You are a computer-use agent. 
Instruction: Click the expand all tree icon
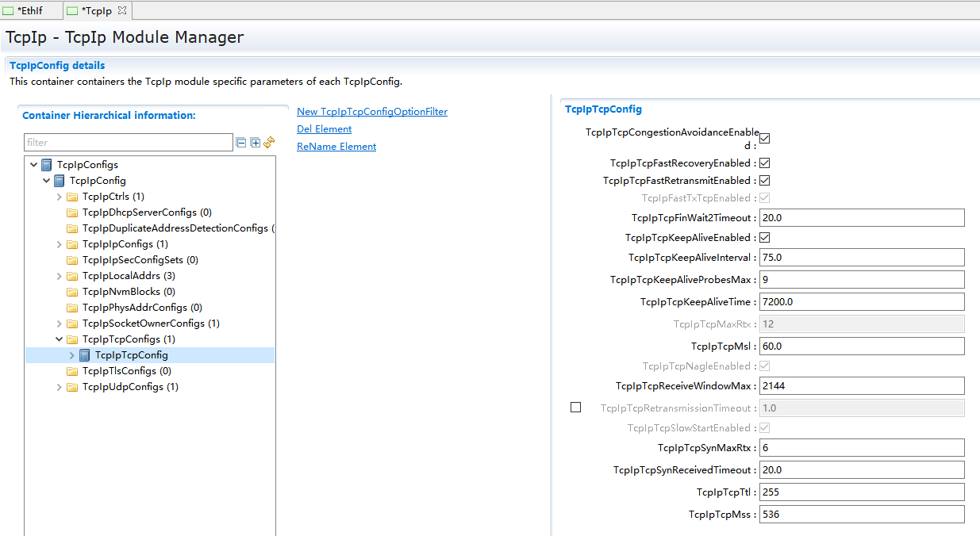click(x=255, y=143)
